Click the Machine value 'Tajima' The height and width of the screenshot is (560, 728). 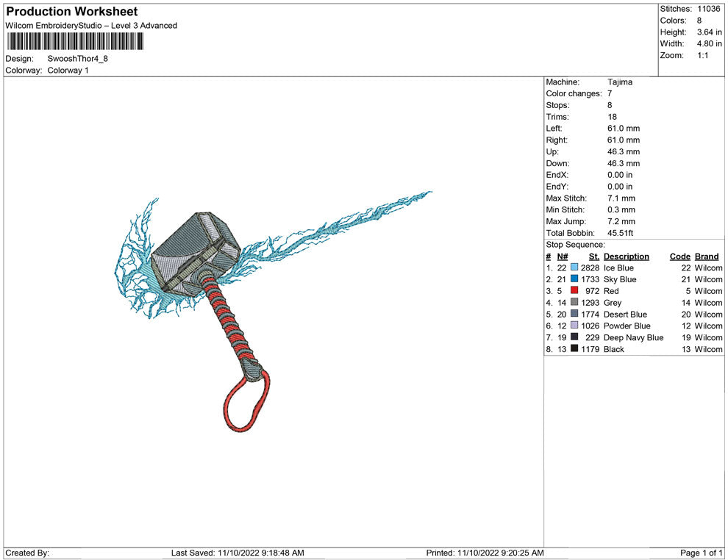(x=620, y=82)
